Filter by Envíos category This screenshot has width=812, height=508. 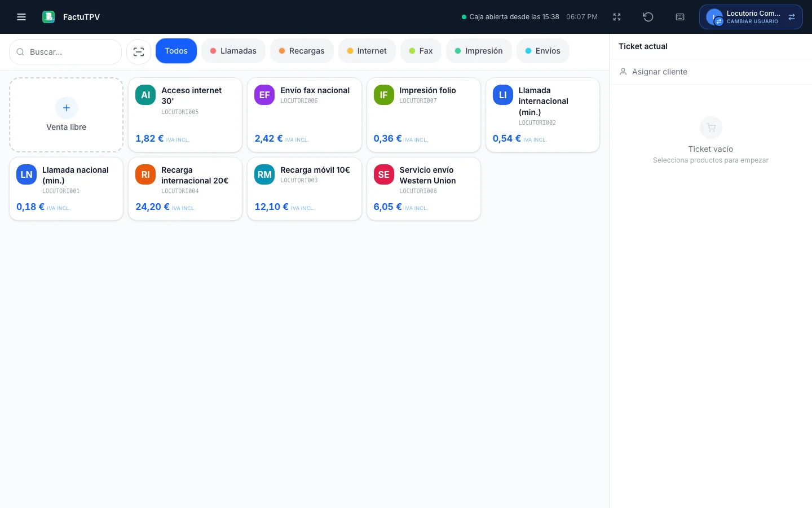[543, 51]
